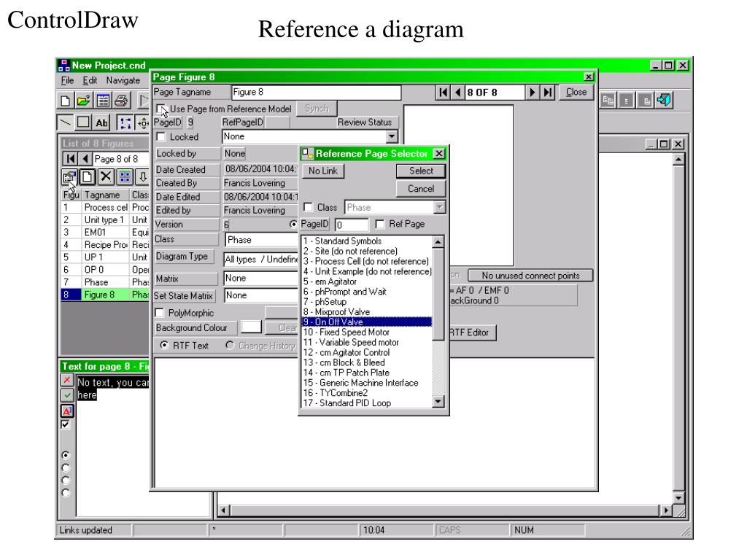Image resolution: width=747 pixels, height=560 pixels.
Task: Select the Line drawing tool
Action: pos(65,122)
